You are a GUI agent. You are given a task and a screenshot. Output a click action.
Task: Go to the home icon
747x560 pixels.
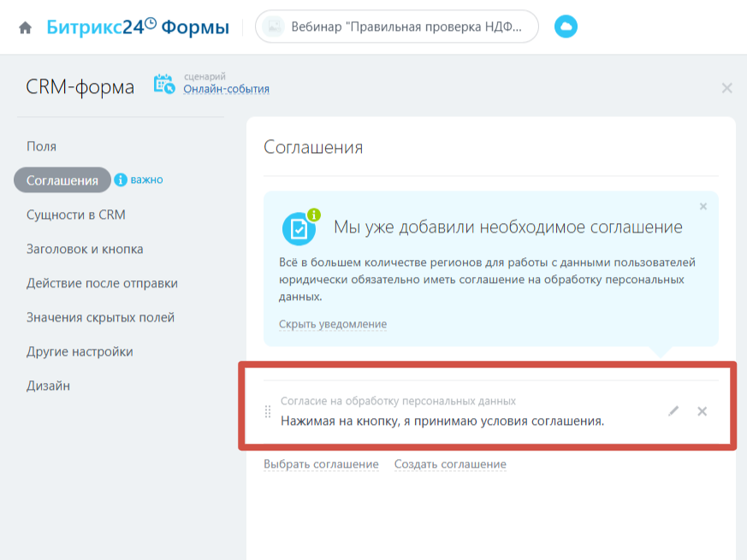click(x=26, y=27)
